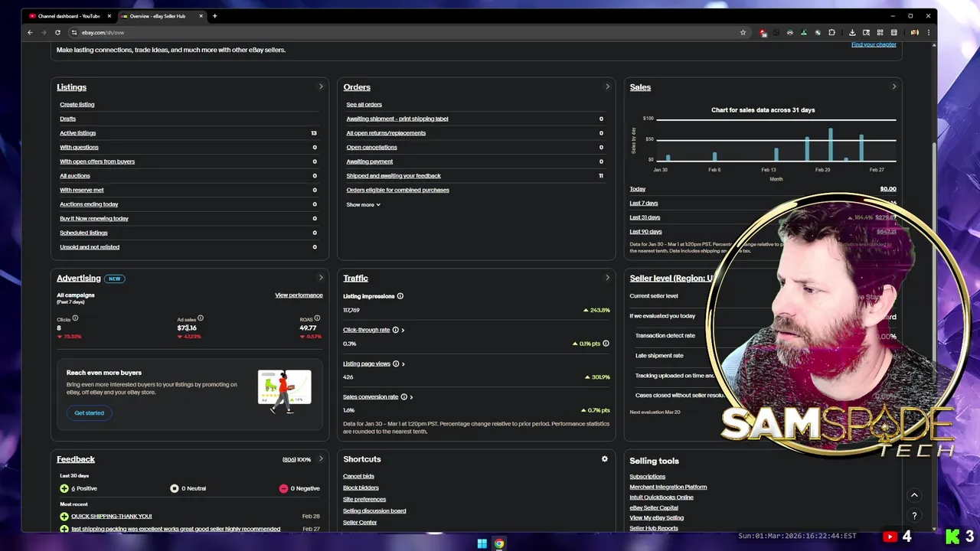980x551 pixels.
Task: Close the Overview - eBay Seller Hub tab
Action: (x=201, y=16)
